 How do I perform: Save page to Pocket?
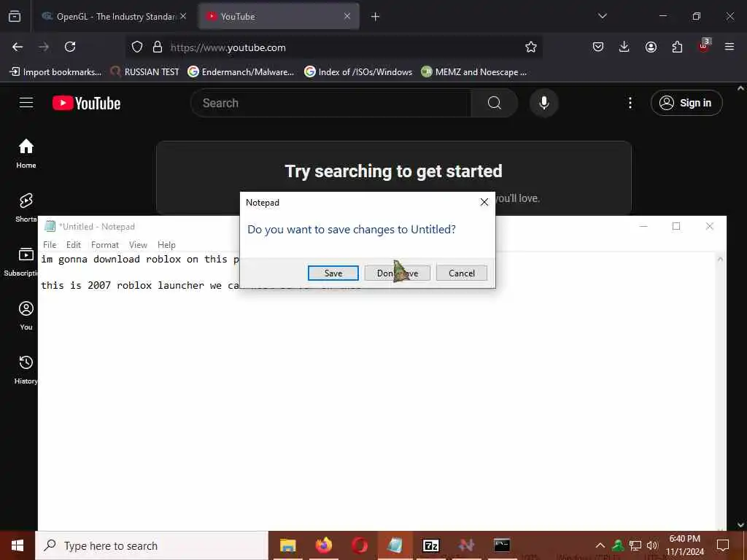(x=598, y=47)
